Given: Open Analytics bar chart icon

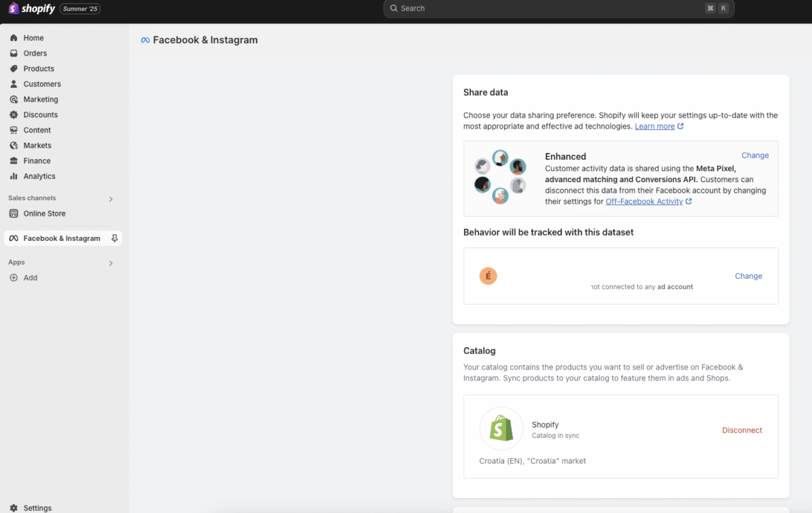Looking at the screenshot, I should (x=14, y=176).
